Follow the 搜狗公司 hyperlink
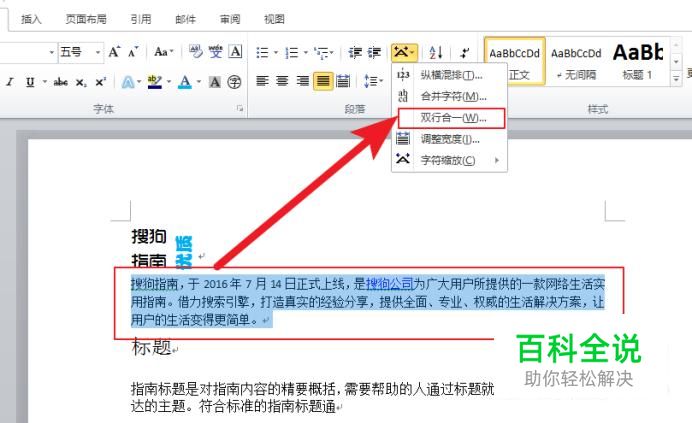692x423 pixels. click(390, 283)
